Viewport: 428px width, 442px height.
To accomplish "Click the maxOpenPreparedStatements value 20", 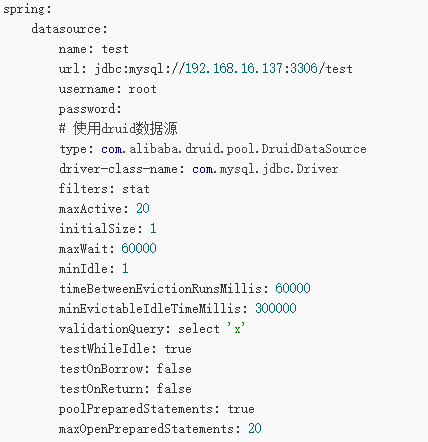I will coord(255,429).
